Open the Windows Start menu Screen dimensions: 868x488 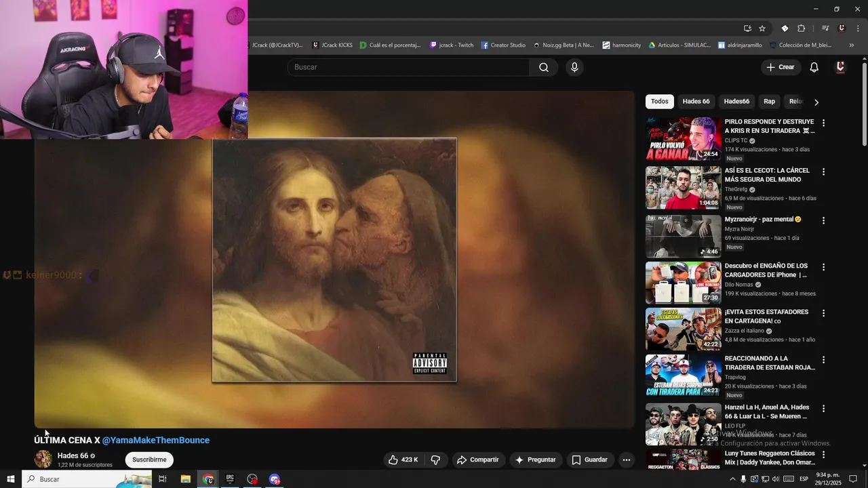pos(10,479)
